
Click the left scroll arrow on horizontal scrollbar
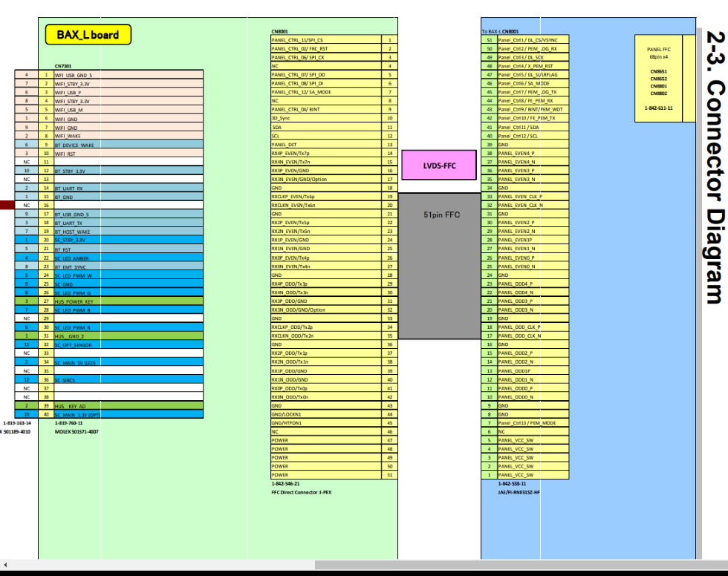[6, 565]
